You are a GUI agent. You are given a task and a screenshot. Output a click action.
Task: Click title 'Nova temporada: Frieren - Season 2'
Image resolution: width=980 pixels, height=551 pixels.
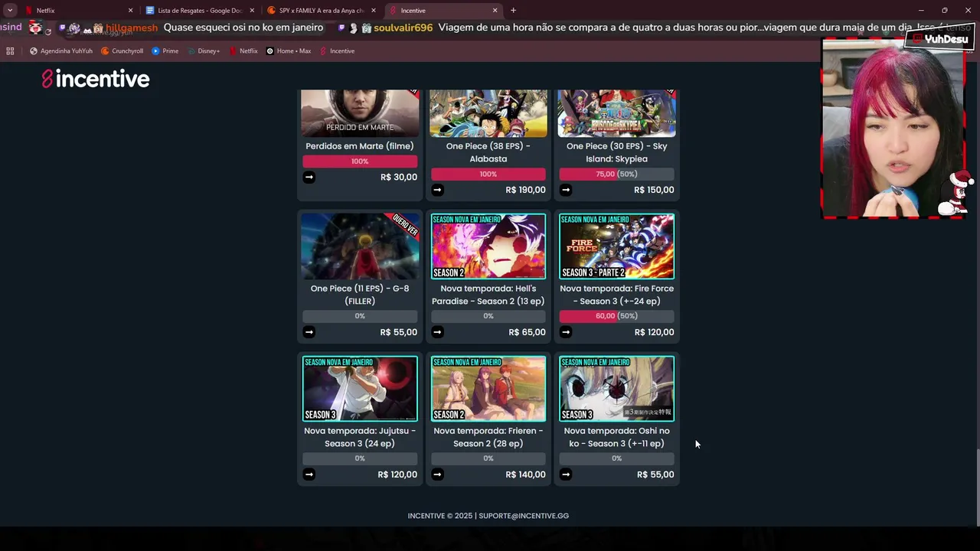488,437
